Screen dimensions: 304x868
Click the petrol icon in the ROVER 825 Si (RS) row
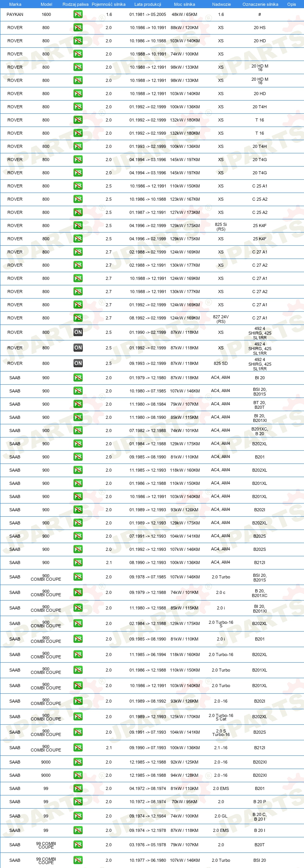(78, 226)
